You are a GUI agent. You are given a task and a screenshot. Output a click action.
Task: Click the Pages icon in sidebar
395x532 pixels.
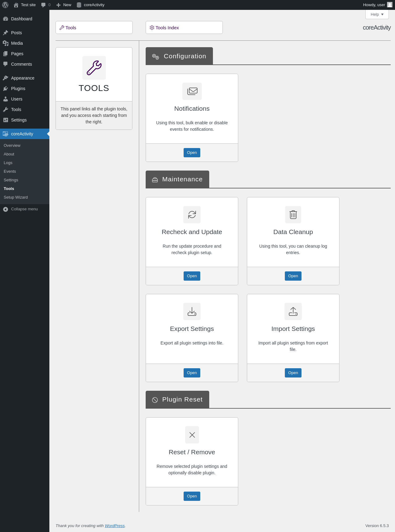6,54
